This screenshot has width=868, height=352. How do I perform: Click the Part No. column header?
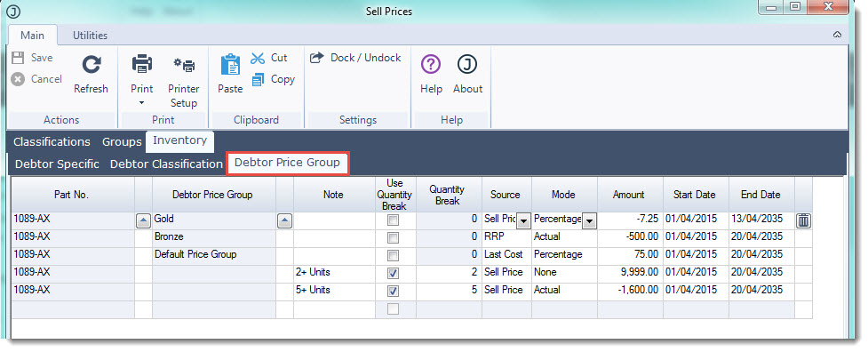(72, 195)
